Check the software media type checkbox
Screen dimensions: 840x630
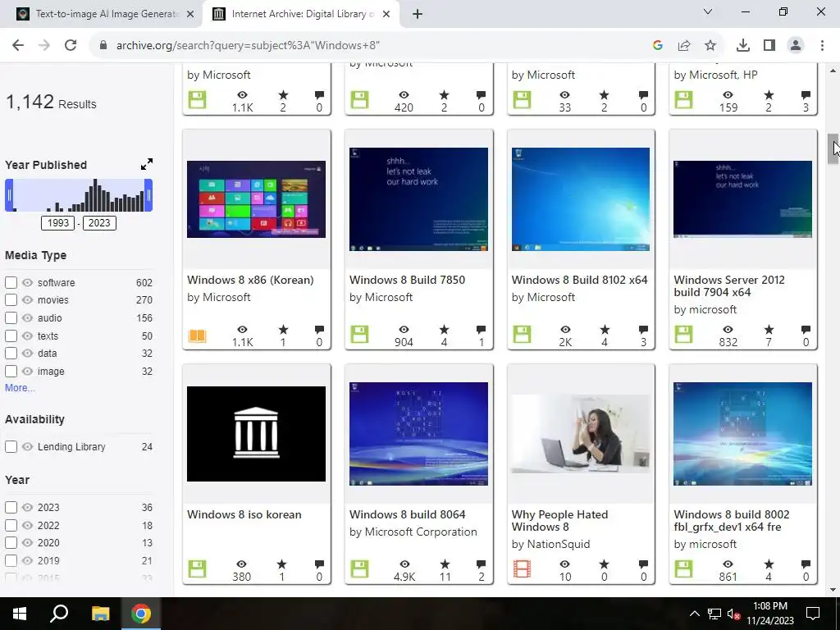tap(11, 282)
